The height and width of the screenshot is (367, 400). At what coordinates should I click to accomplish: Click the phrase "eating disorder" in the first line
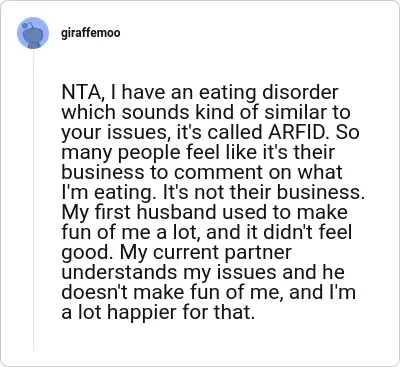coord(268,93)
